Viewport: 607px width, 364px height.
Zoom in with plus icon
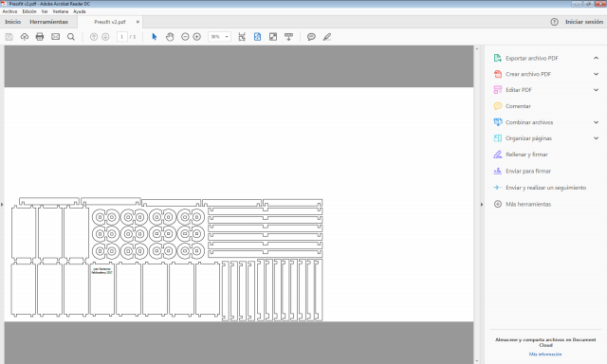(196, 37)
